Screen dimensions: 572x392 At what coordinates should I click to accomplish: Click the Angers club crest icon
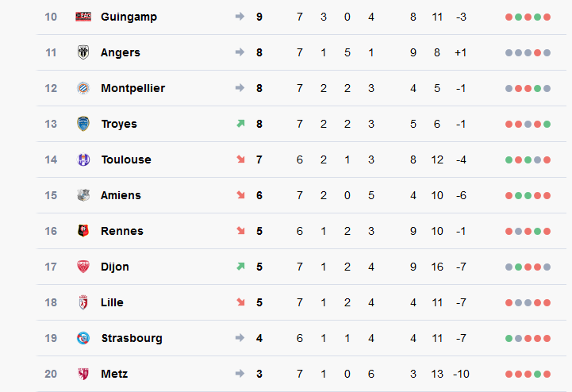pos(83,52)
